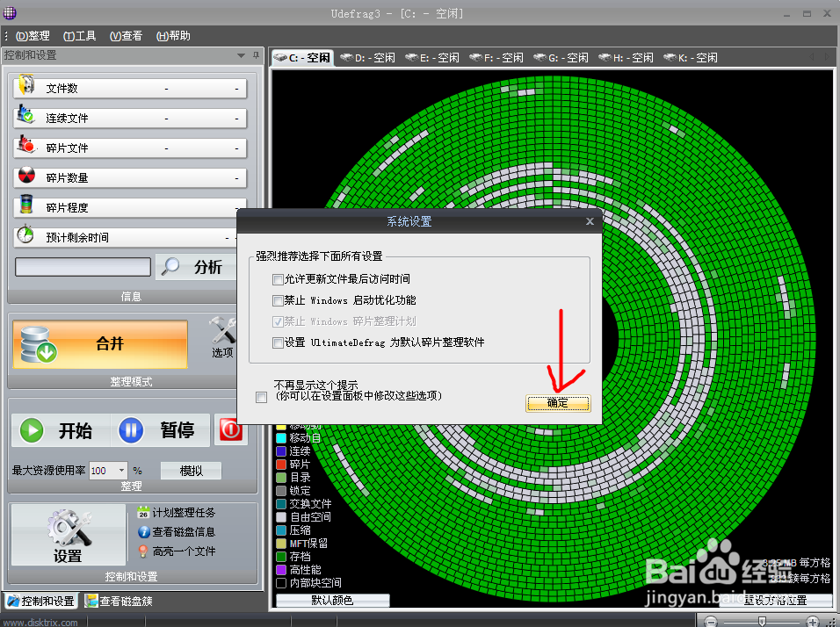Switch to the H: - 空闲 drive tab
This screenshot has height=627, width=840.
[x=626, y=58]
